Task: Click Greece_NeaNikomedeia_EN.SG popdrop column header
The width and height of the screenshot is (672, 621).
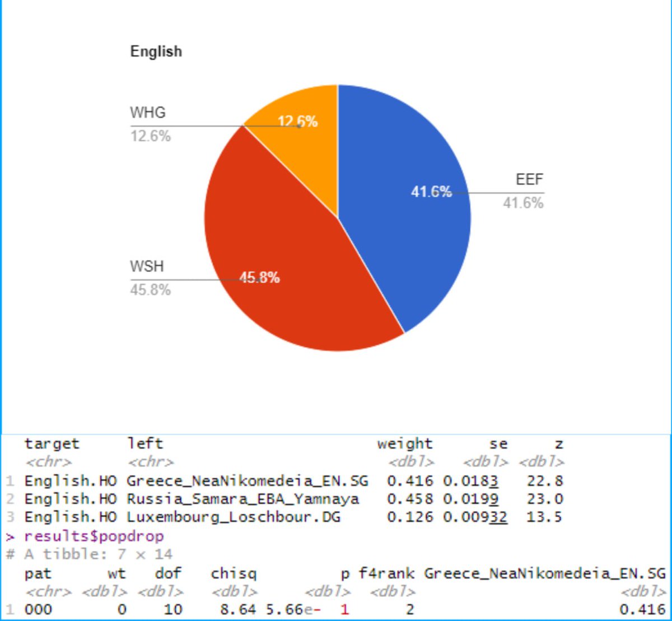Action: click(x=545, y=573)
